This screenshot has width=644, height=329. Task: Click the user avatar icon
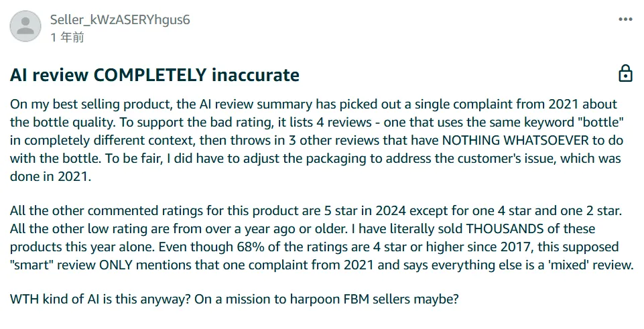(x=26, y=27)
